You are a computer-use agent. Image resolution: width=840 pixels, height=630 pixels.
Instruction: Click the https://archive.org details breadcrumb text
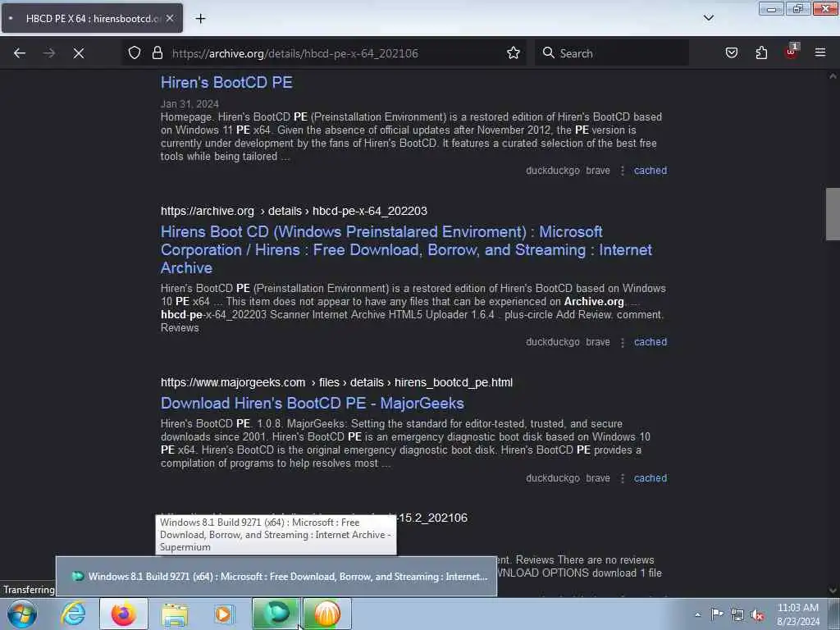[294, 211]
